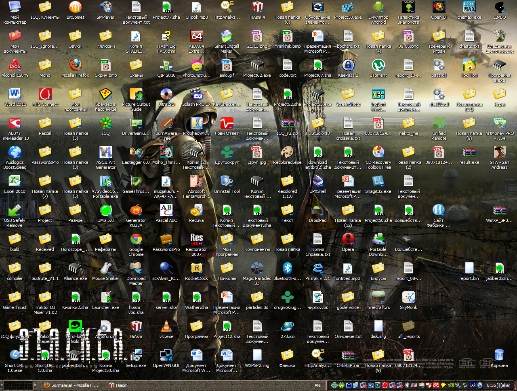Open the Google Chrome shortcut

pyautogui.click(x=136, y=239)
